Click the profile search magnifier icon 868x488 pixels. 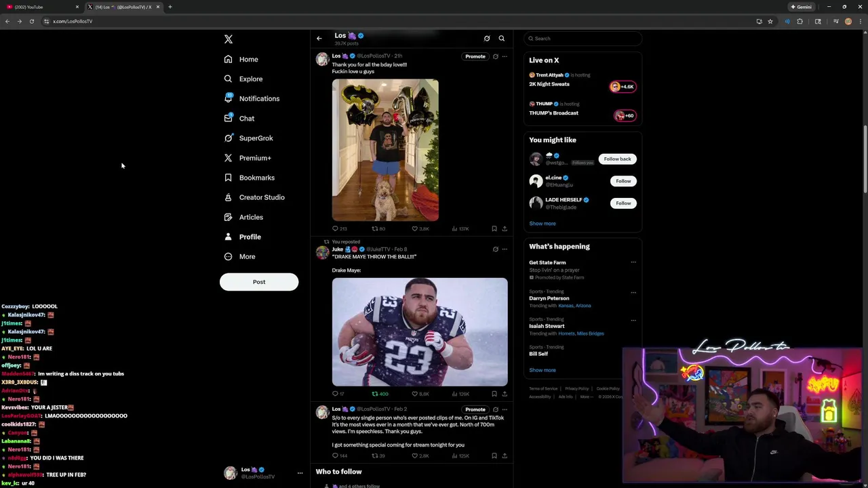pos(502,39)
